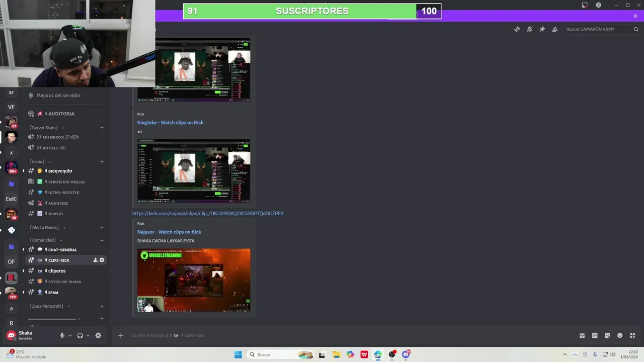Open the SPAM channel
This screenshot has height=362, width=644.
point(53,292)
